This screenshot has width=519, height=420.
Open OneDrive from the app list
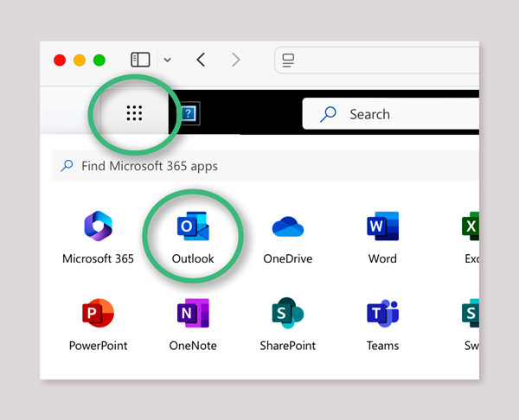click(x=288, y=238)
